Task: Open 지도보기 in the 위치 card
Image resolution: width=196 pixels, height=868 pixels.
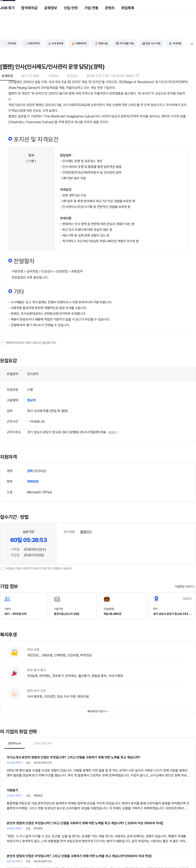Action: (187, 598)
